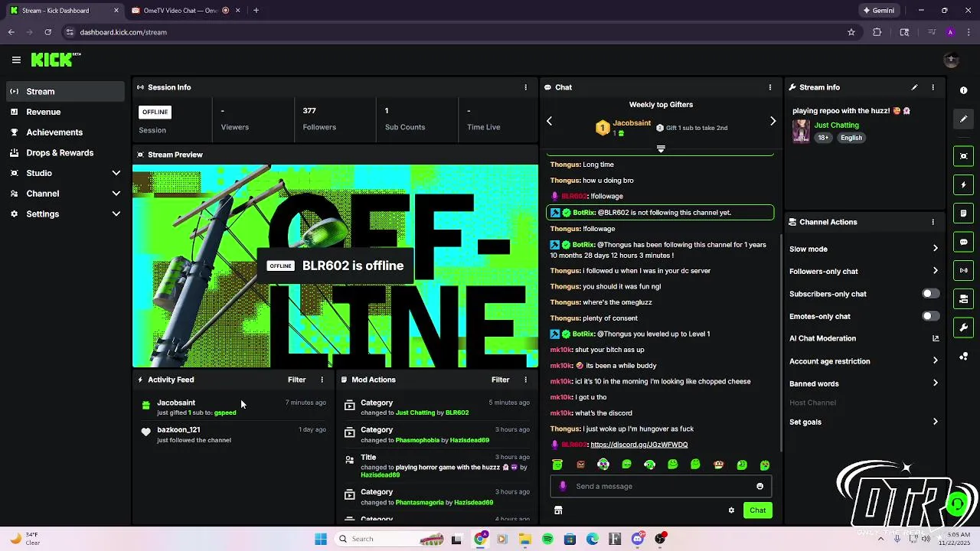Click the wrench icon in right sidebar

pyautogui.click(x=963, y=328)
